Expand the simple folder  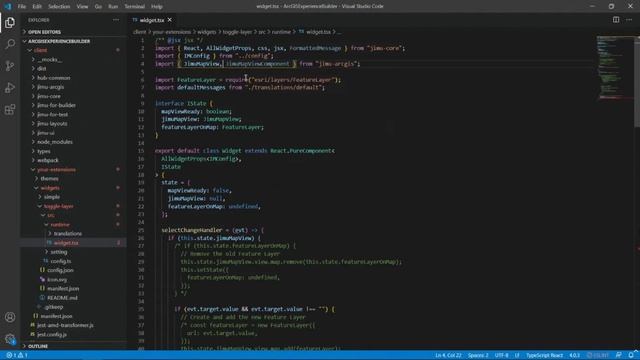tap(73, 197)
